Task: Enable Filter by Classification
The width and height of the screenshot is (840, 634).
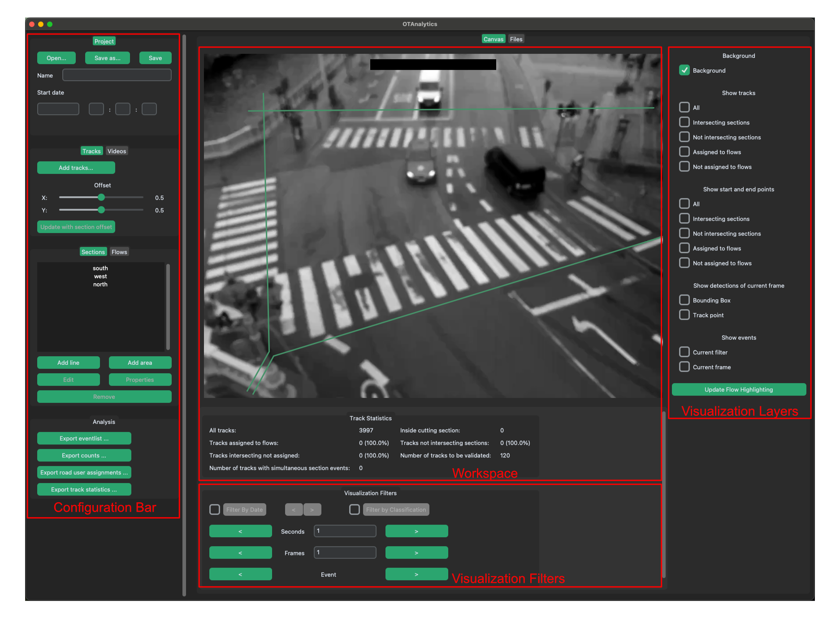Action: (354, 509)
